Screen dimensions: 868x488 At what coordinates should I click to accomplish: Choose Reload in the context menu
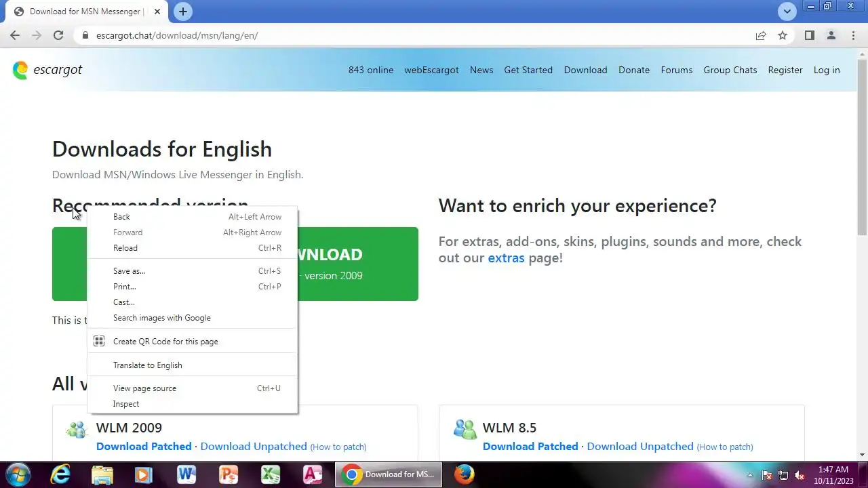click(193, 248)
